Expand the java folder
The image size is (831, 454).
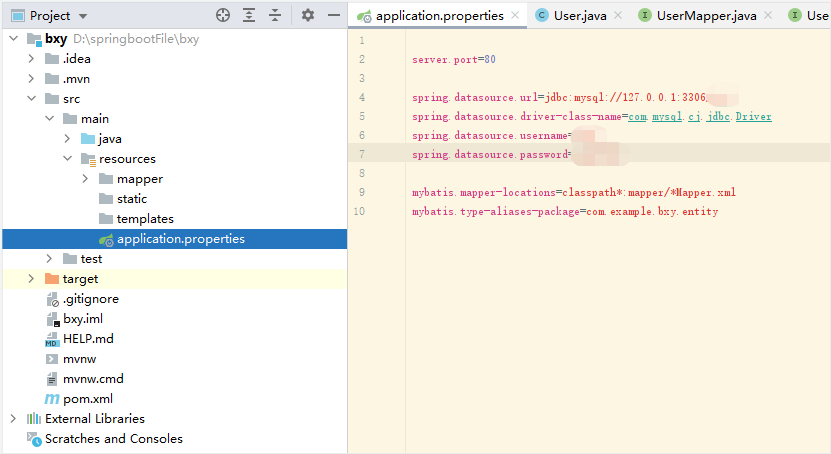(67, 139)
